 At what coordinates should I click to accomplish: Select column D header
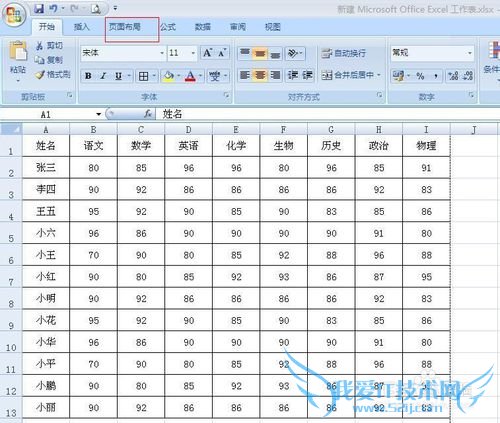188,129
